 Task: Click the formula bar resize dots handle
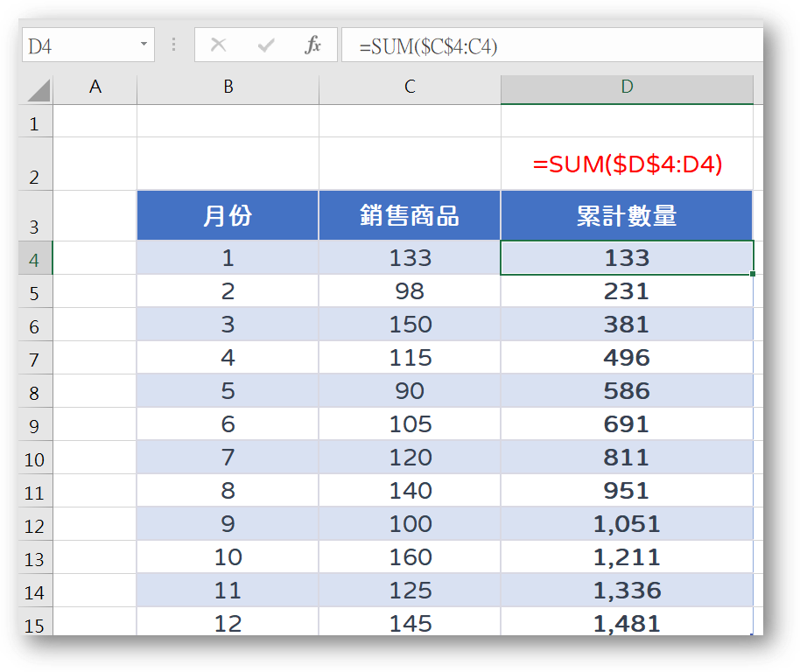click(174, 45)
